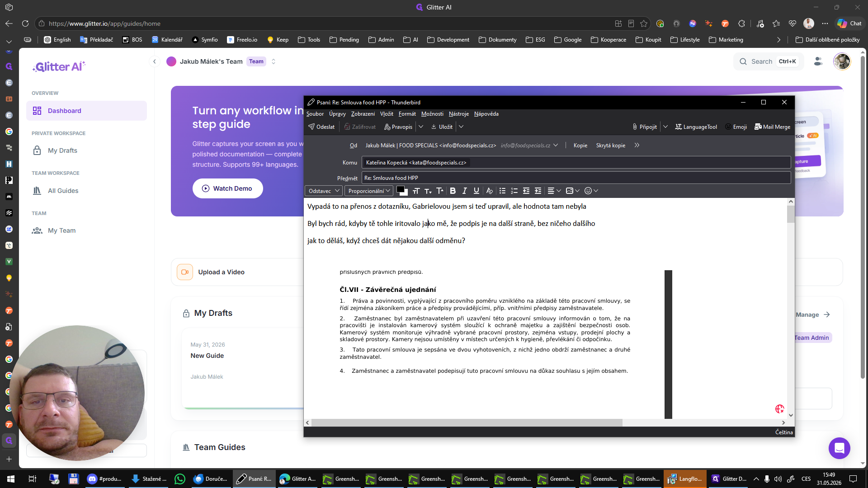Run spell check with Pravopis
Image resolution: width=868 pixels, height=488 pixels.
pos(398,127)
